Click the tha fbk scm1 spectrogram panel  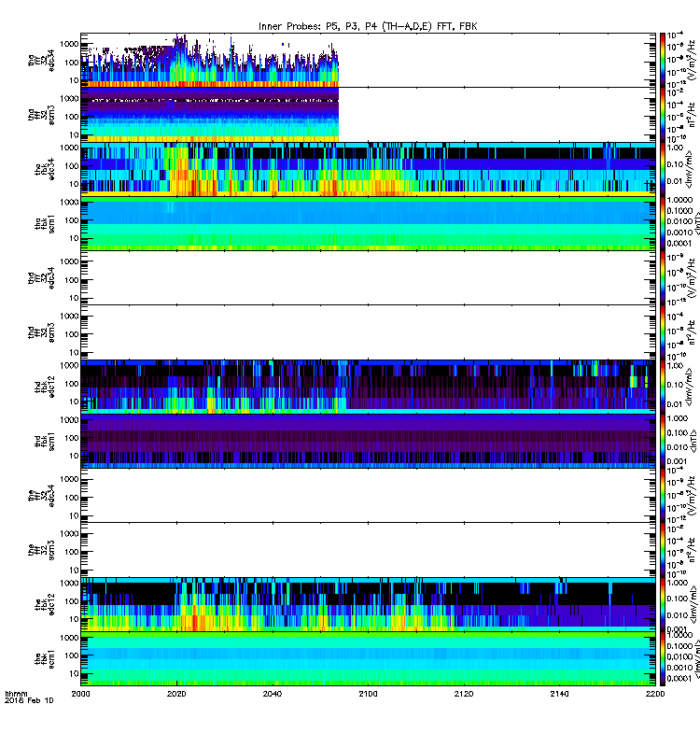click(368, 223)
